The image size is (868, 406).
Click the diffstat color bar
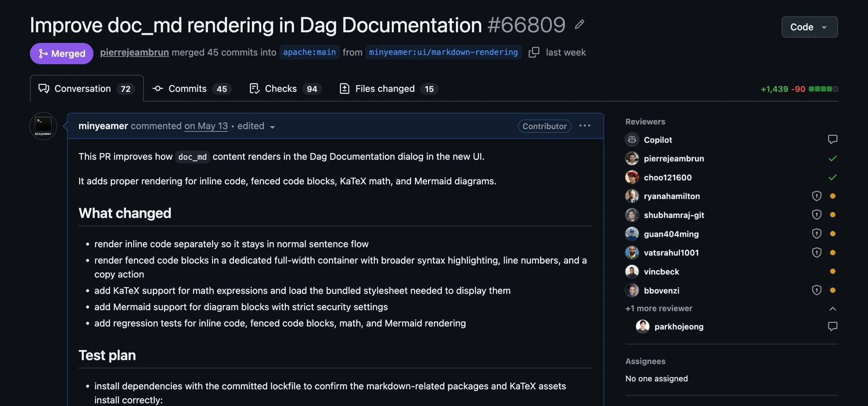pos(823,89)
